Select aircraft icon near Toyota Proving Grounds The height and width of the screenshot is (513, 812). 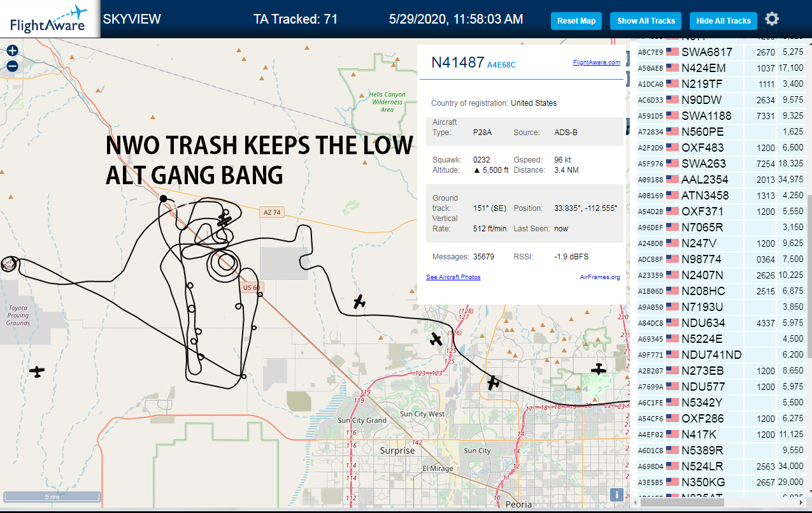tap(37, 371)
